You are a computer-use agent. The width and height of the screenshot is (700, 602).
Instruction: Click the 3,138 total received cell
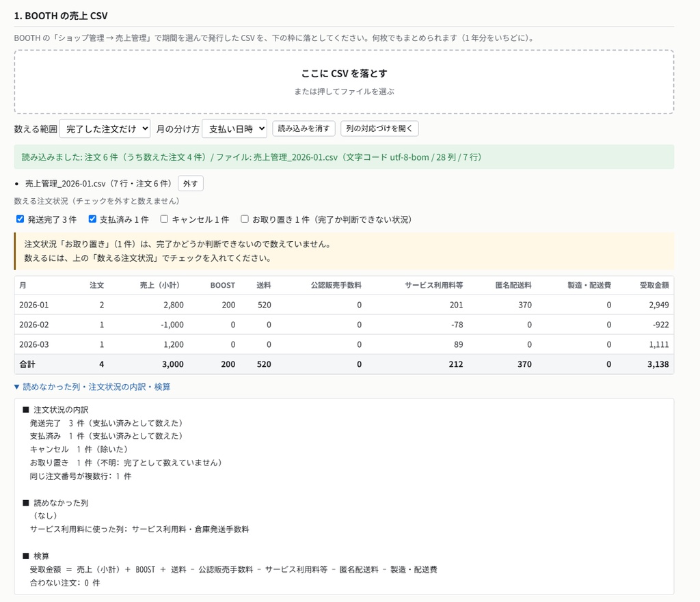658,364
